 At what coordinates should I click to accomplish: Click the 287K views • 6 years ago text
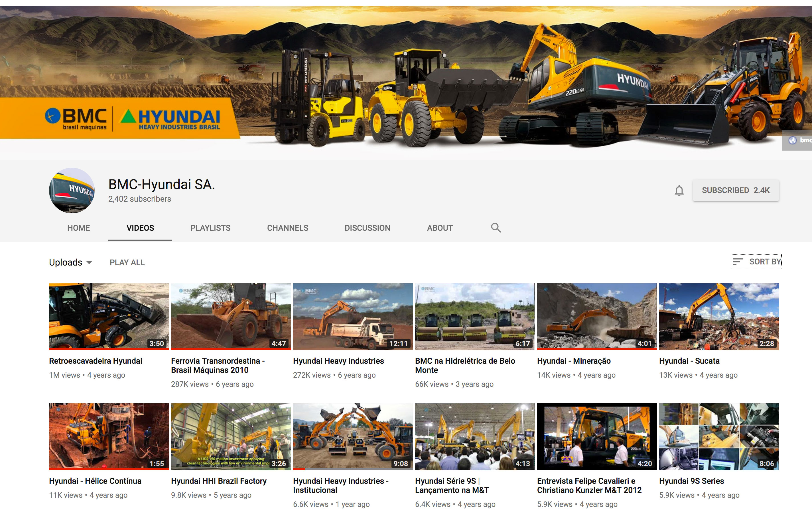tap(212, 384)
